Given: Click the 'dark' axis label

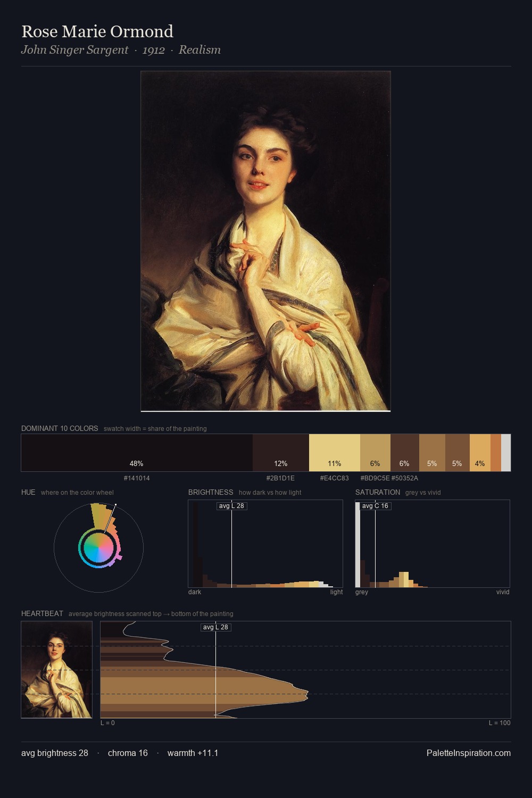Looking at the screenshot, I should 195,592.
